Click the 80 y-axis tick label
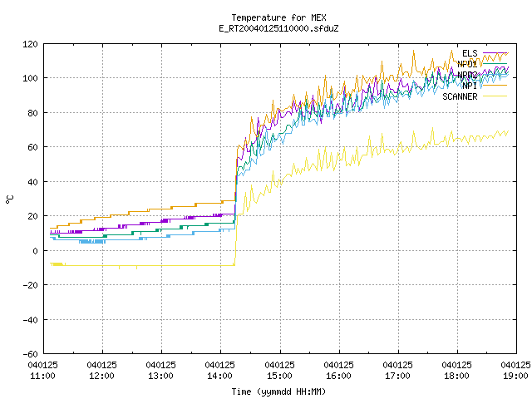The height and width of the screenshot is (399, 532). pyautogui.click(x=32, y=113)
